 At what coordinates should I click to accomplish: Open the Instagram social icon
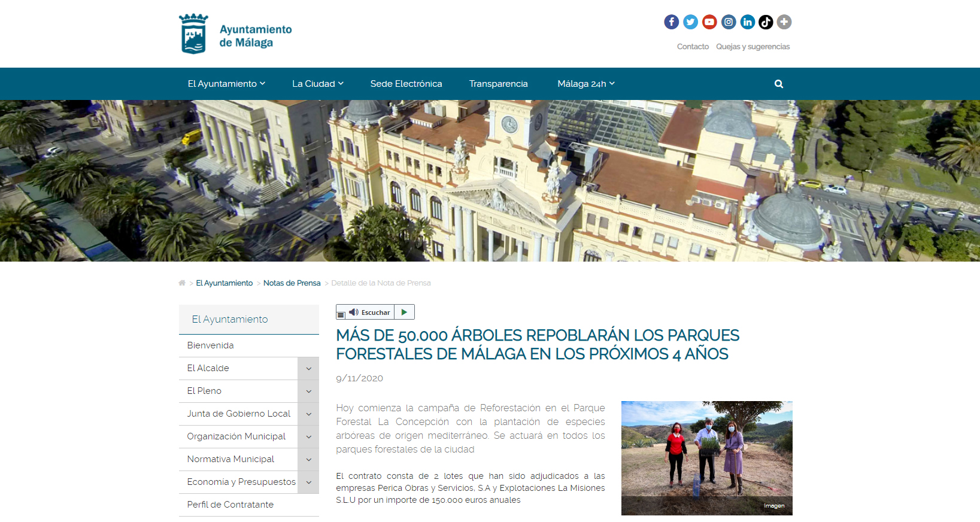tap(729, 22)
